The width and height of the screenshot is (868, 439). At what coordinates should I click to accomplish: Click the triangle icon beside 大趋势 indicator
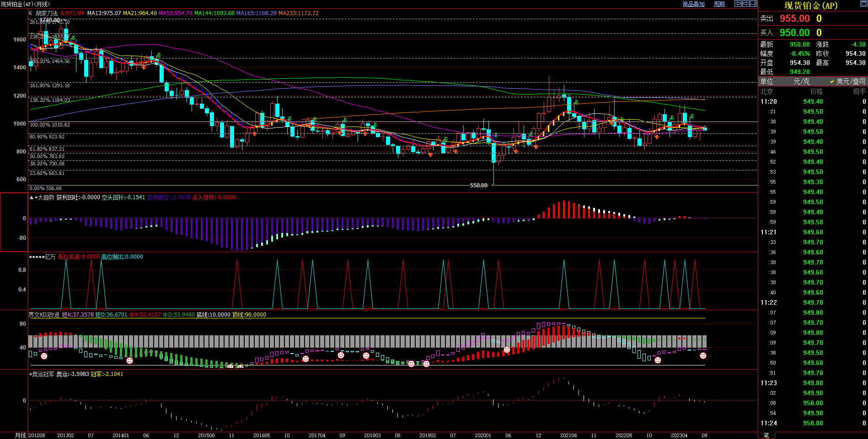32,197
